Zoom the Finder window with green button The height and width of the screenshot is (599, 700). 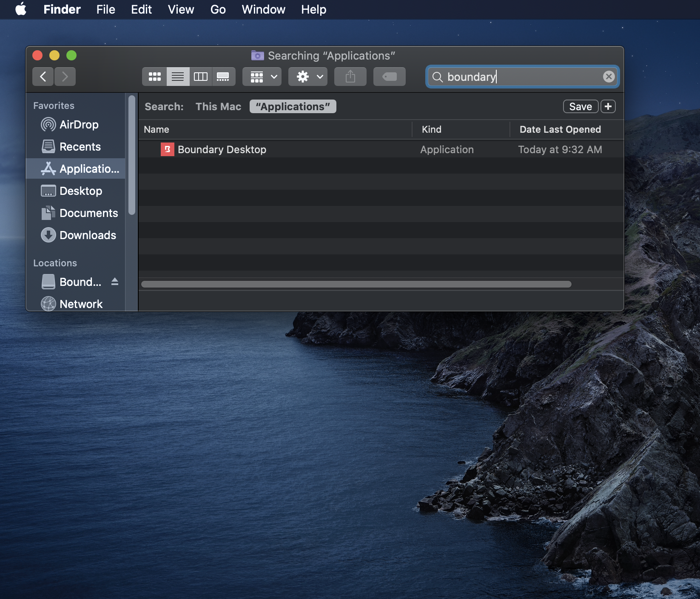tap(71, 55)
